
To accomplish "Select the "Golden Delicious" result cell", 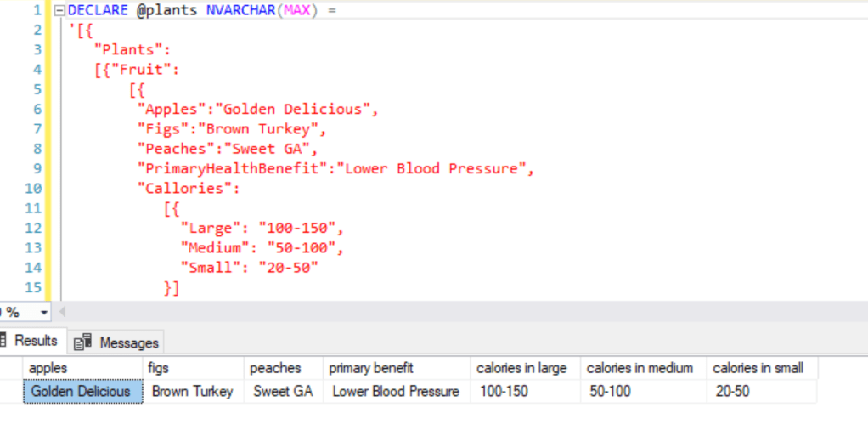I will 81,392.
